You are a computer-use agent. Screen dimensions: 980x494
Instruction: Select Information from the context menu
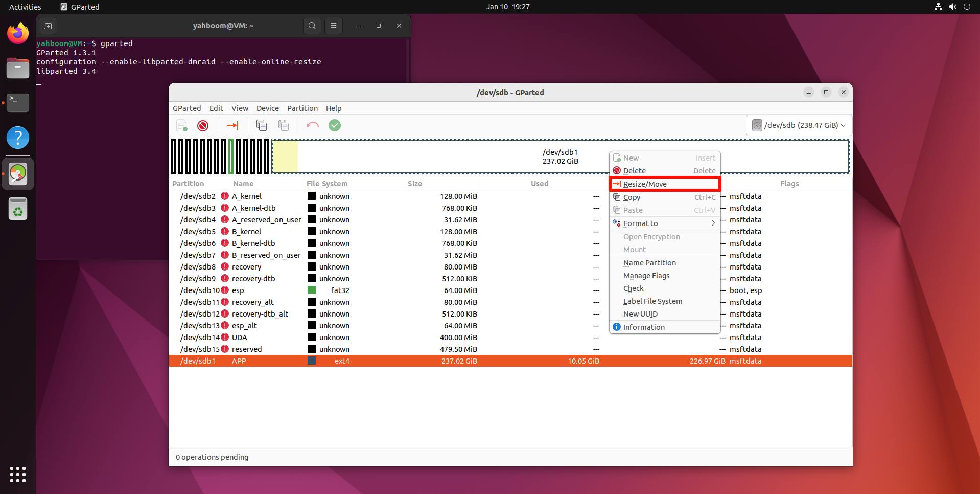(x=644, y=327)
